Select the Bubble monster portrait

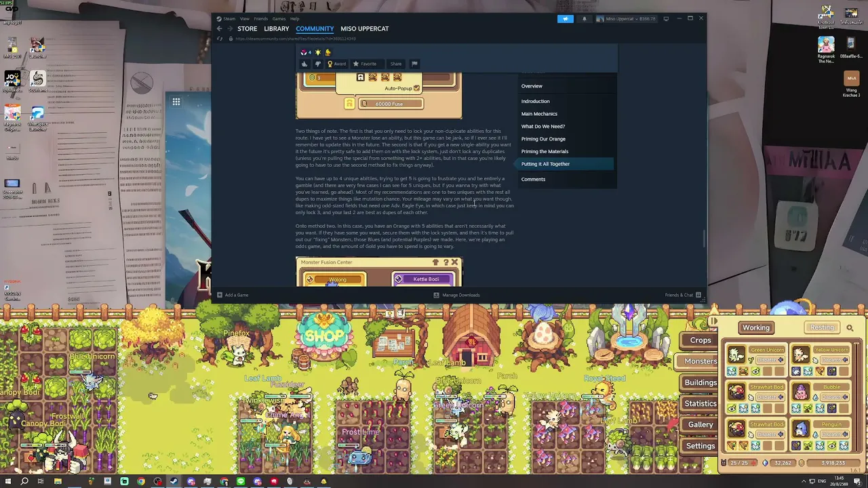[x=800, y=392]
